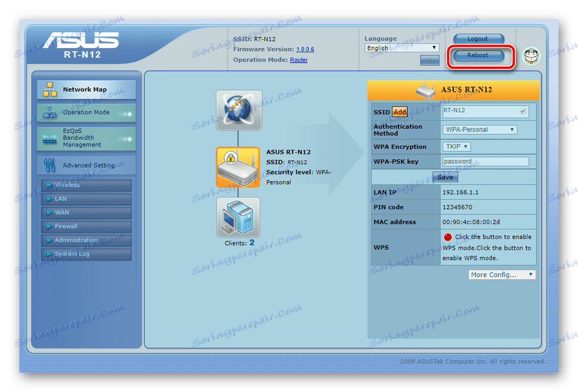Click the OK button under Language
This screenshot has width=578, height=392.
pyautogui.click(x=430, y=60)
